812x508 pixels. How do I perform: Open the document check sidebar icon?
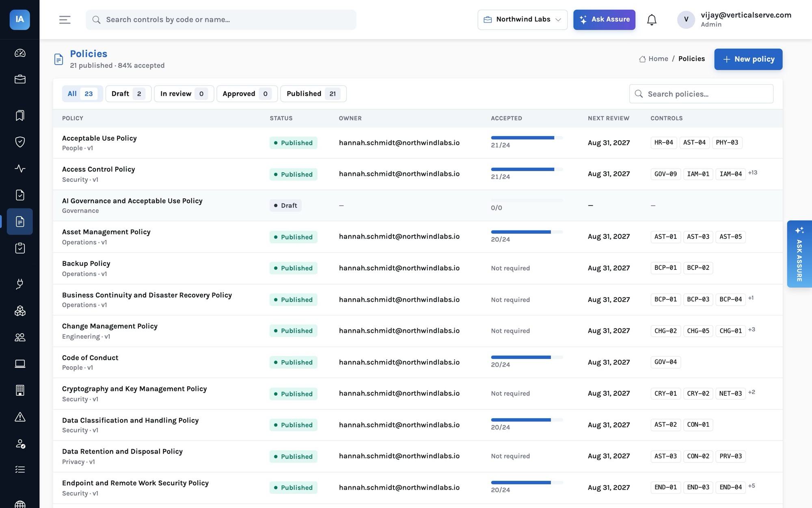coord(20,195)
